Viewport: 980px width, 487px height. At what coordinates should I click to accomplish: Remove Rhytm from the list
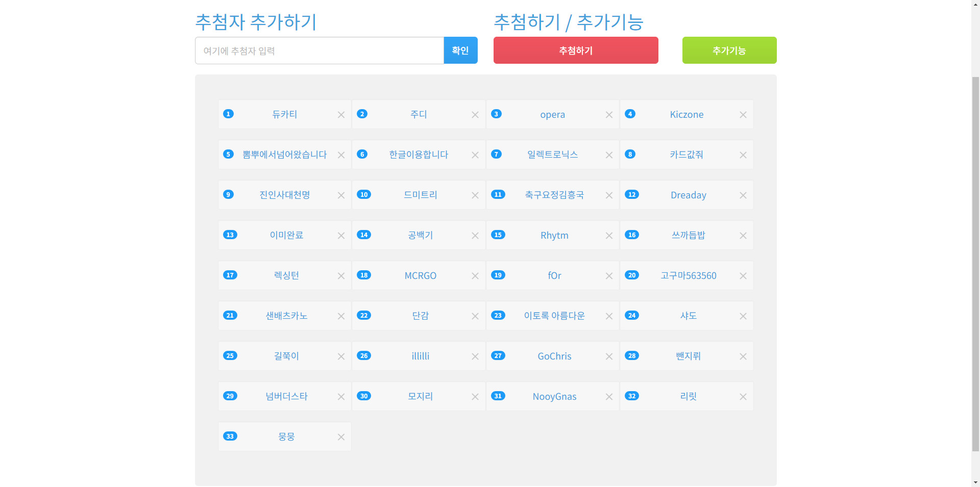pyautogui.click(x=609, y=236)
